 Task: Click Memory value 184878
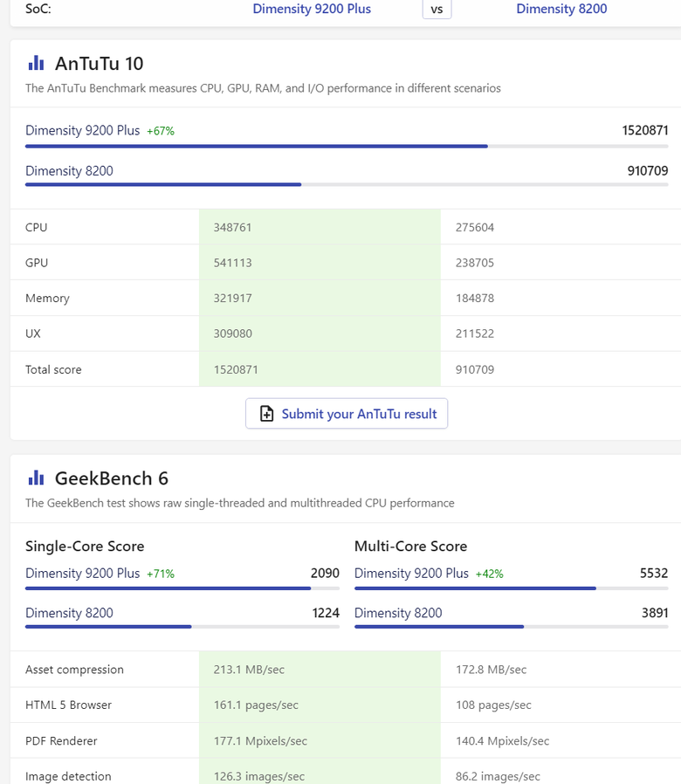474,299
